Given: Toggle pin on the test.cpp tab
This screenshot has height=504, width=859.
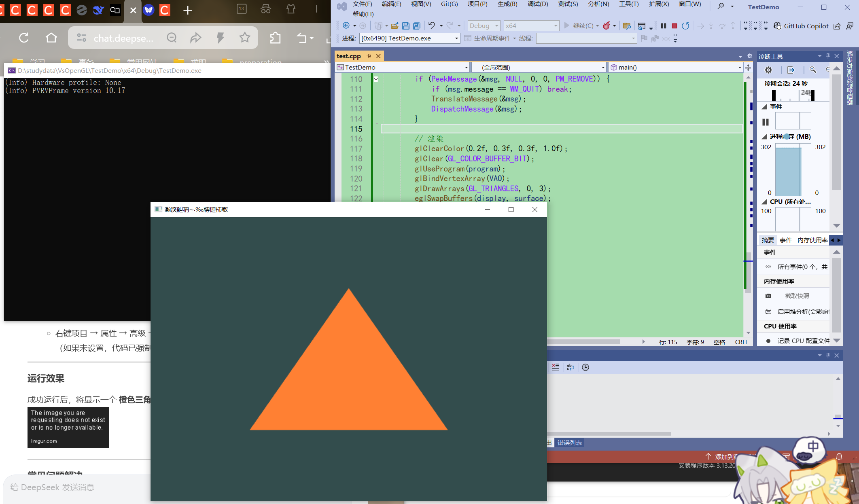Looking at the screenshot, I should (x=369, y=56).
